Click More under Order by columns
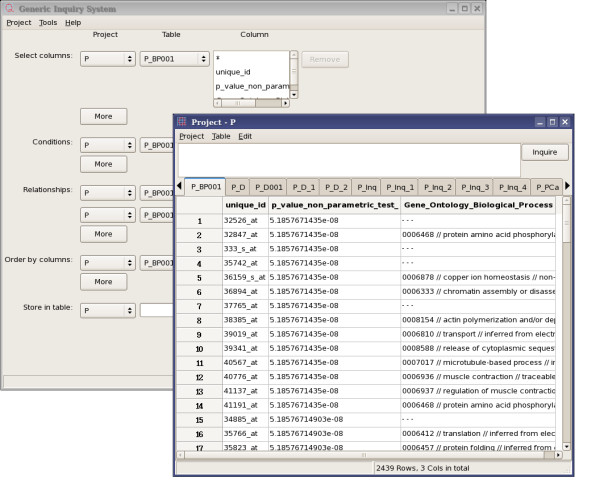 pos(103,282)
